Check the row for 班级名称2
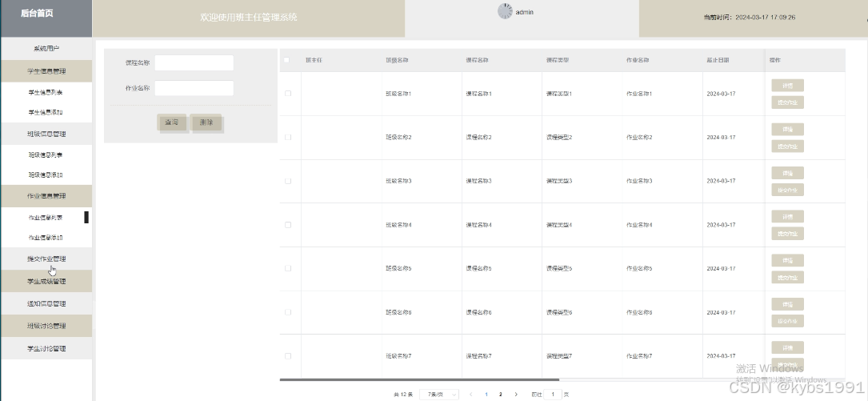868x401 pixels. coord(288,137)
